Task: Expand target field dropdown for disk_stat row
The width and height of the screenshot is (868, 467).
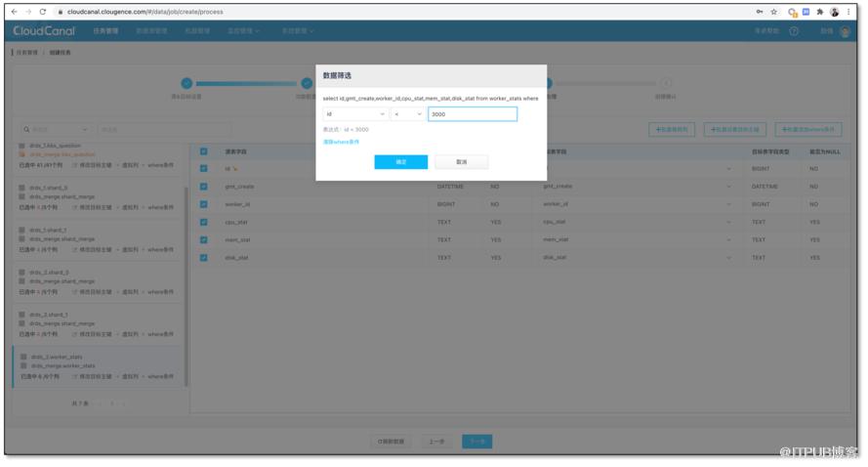Action: [x=728, y=258]
